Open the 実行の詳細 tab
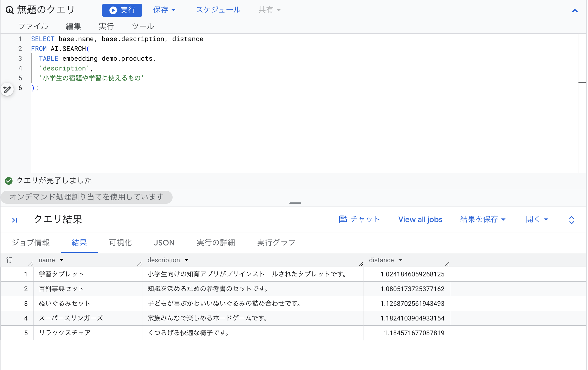 click(216, 243)
